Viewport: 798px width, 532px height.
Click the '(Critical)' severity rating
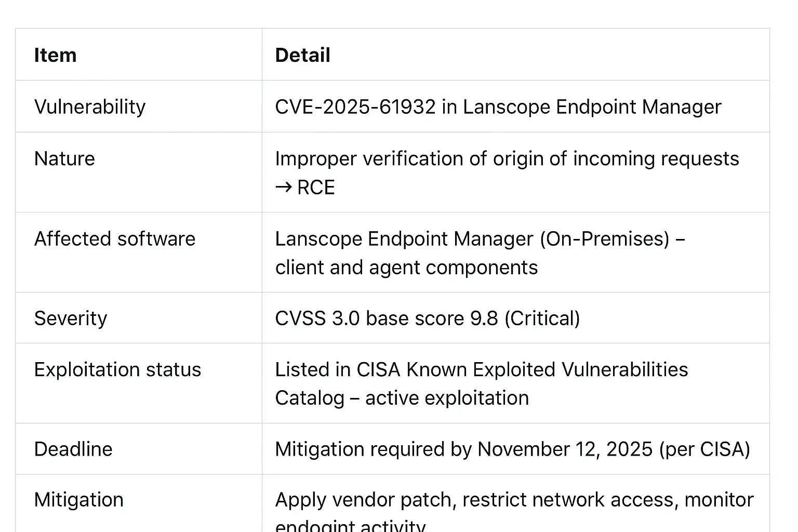click(x=542, y=318)
